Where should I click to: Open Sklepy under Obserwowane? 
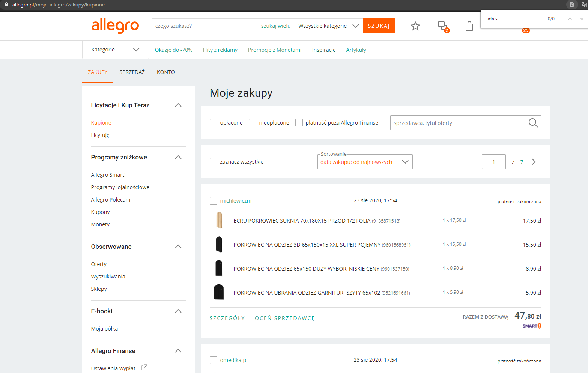pyautogui.click(x=99, y=289)
